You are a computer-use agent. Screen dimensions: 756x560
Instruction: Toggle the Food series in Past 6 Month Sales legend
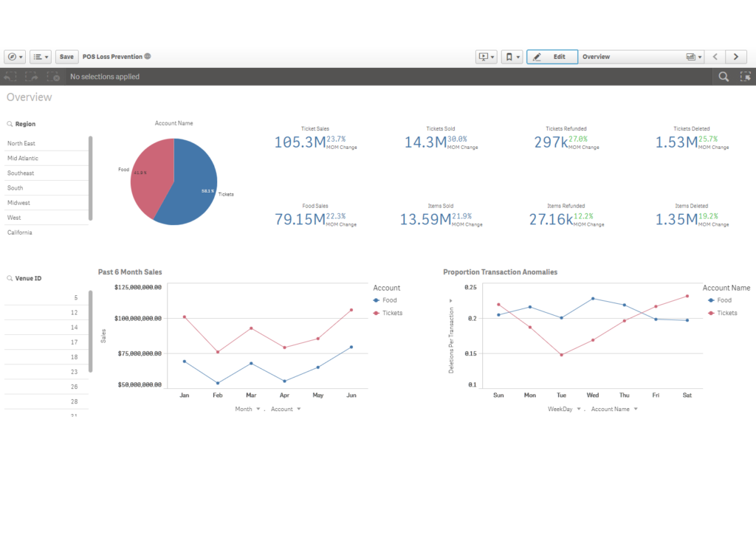click(390, 300)
